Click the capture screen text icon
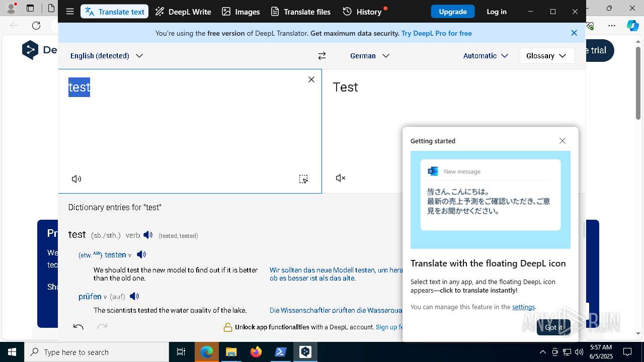The image size is (644, 362). [x=303, y=179]
